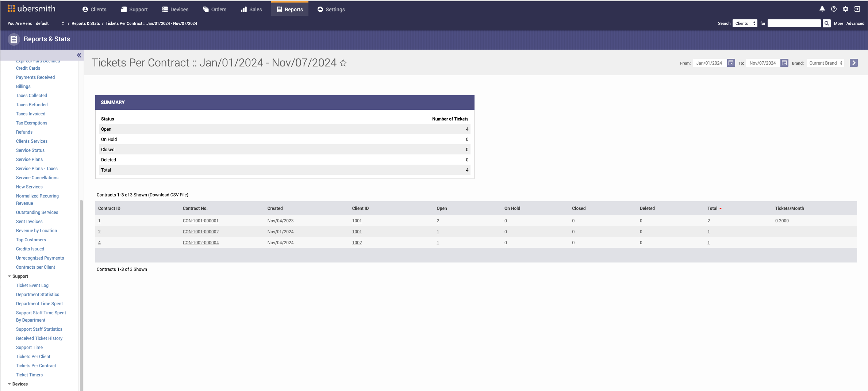Screen dimensions: 868x391
Task: Open the help question mark icon
Action: pyautogui.click(x=834, y=9)
